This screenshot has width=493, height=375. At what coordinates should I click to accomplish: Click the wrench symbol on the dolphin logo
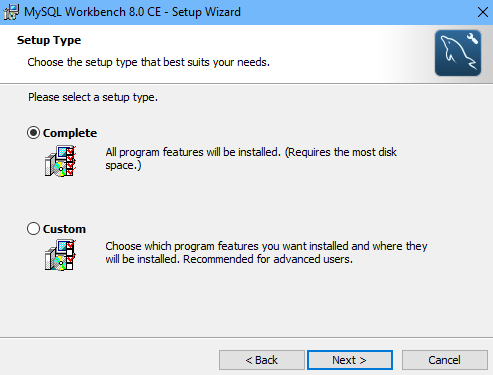tap(472, 38)
